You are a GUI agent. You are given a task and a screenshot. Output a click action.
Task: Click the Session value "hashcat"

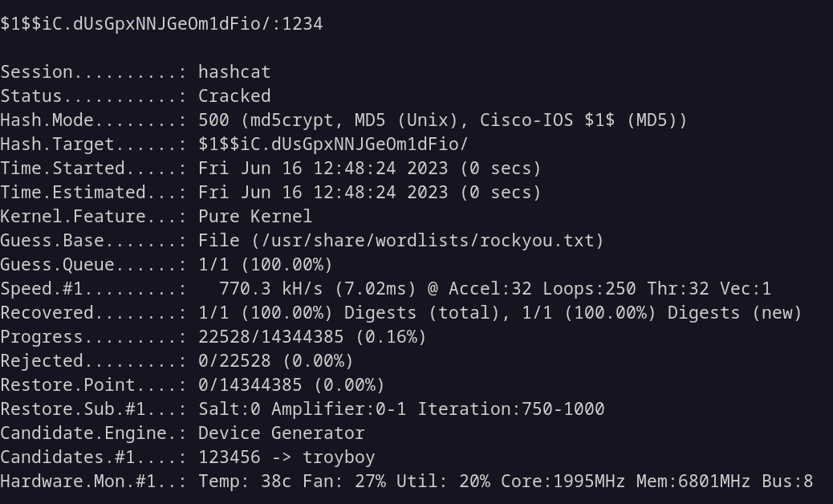tap(234, 72)
